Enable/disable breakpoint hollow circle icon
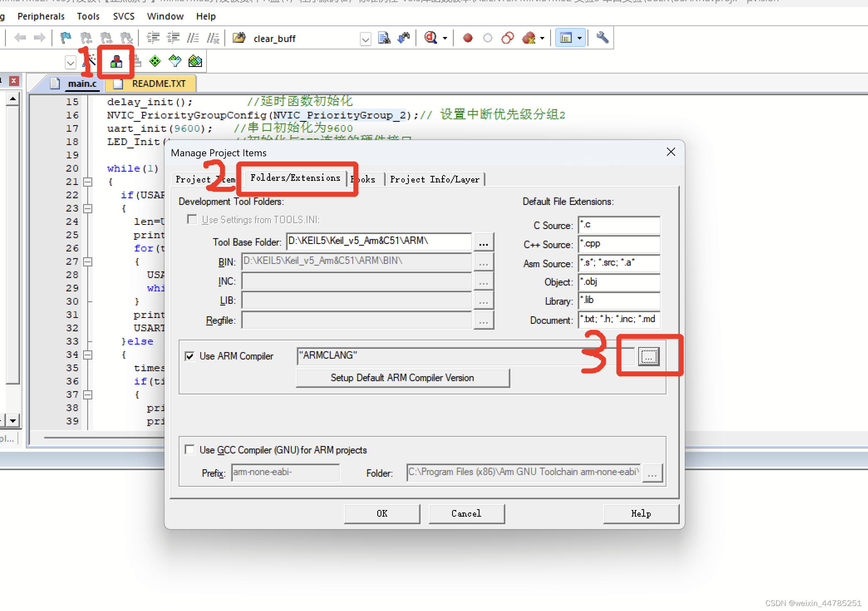This screenshot has width=868, height=611. click(488, 38)
